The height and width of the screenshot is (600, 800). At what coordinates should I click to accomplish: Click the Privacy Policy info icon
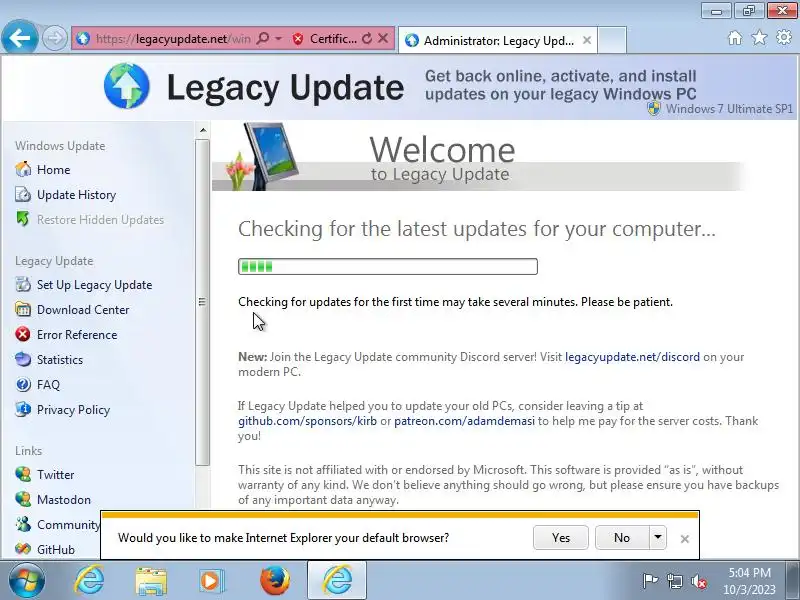(23, 409)
